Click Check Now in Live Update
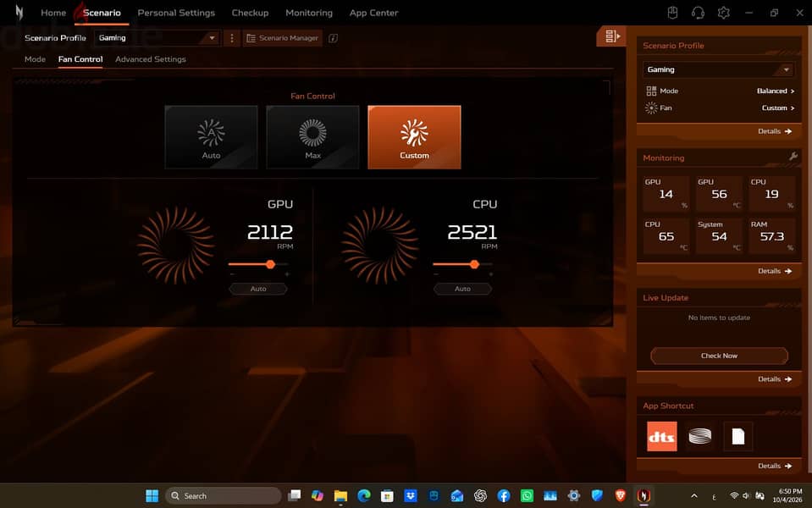812x508 pixels. tap(719, 356)
